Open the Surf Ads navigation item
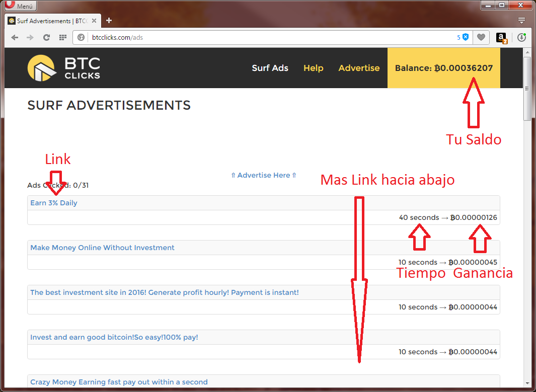Screen dimensions: 536x392 270,68
